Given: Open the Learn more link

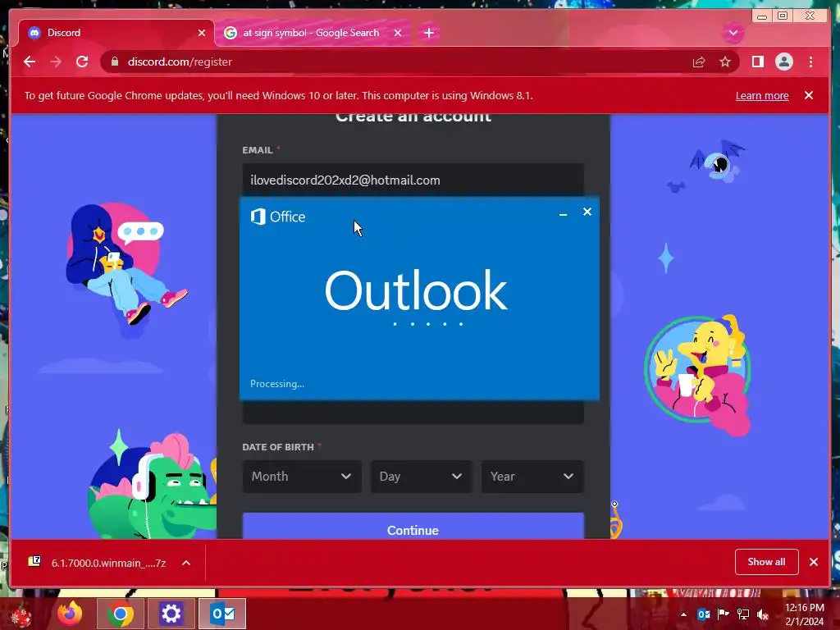Looking at the screenshot, I should 762,95.
